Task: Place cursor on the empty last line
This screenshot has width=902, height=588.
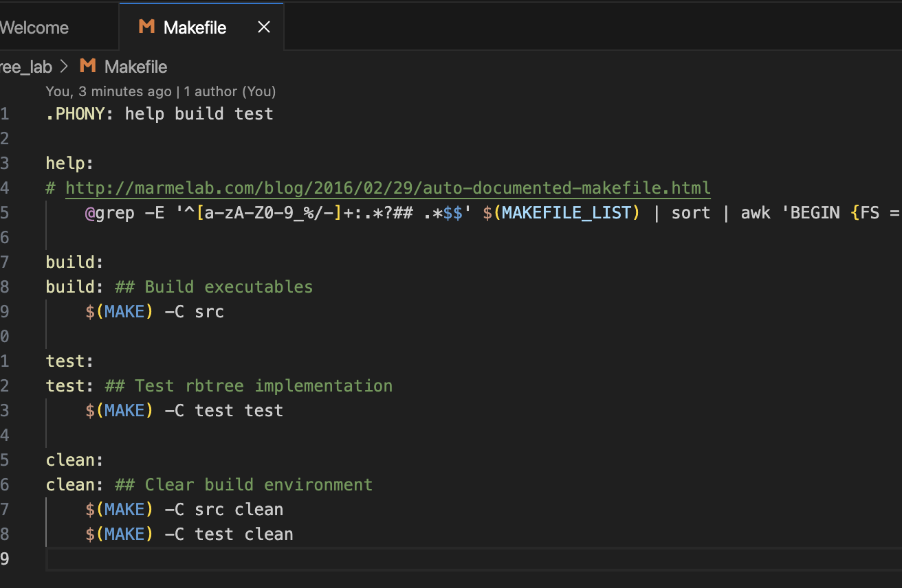Action: coord(473,558)
